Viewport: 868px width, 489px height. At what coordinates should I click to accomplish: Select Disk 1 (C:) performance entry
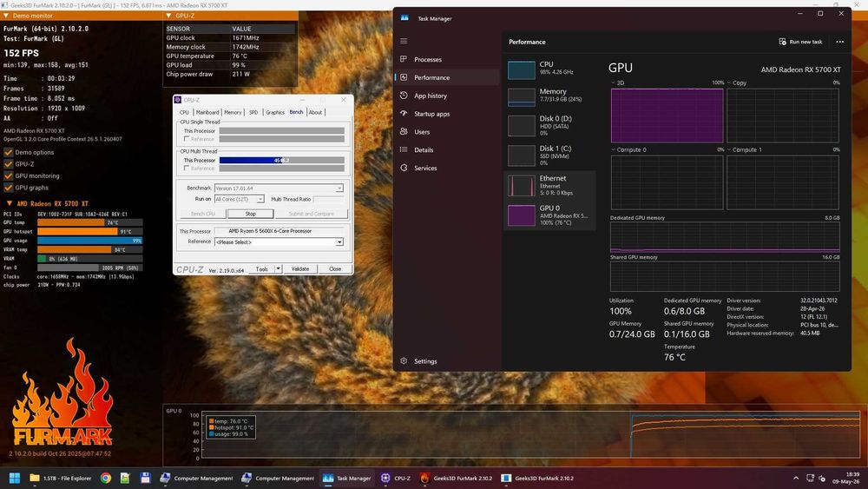tap(549, 155)
